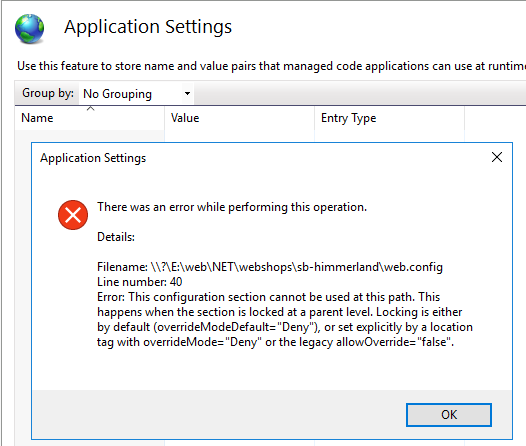Open the Group by No Grouping dropdown
This screenshot has width=526, height=446.
[x=137, y=94]
